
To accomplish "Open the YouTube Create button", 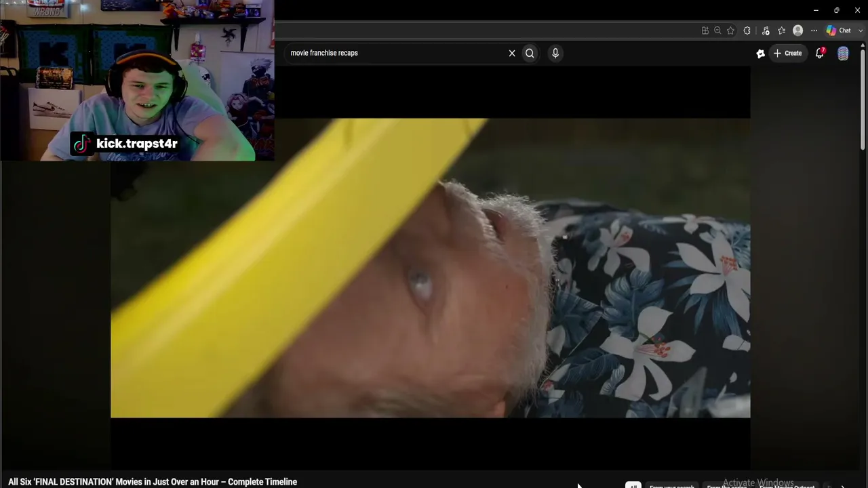I will pyautogui.click(x=787, y=53).
